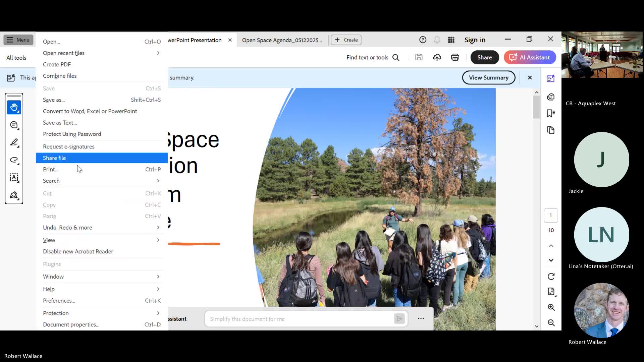Select Share file menu entry
Screen dimensions: 644x362
point(54,158)
